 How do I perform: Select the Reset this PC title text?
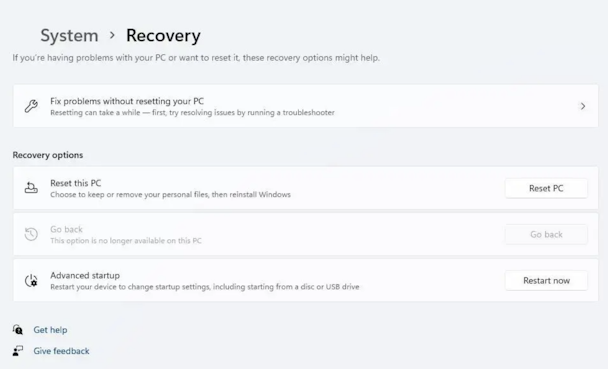[x=76, y=183]
